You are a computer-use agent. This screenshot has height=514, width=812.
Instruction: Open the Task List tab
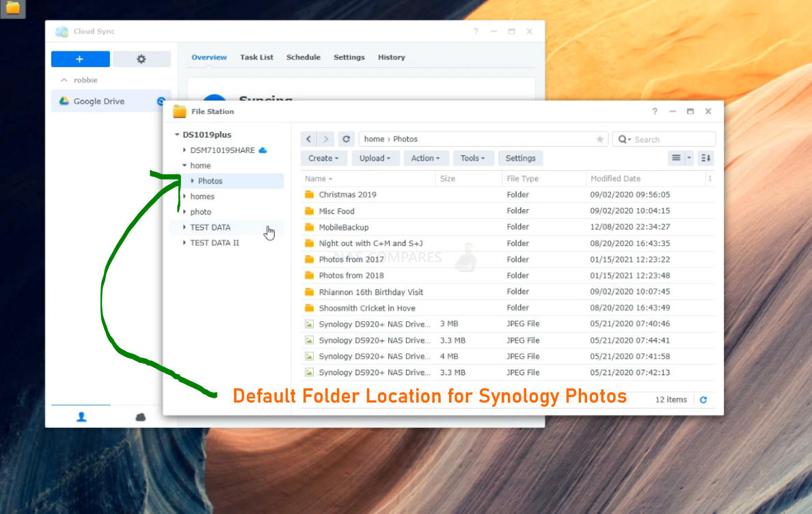[x=256, y=57]
